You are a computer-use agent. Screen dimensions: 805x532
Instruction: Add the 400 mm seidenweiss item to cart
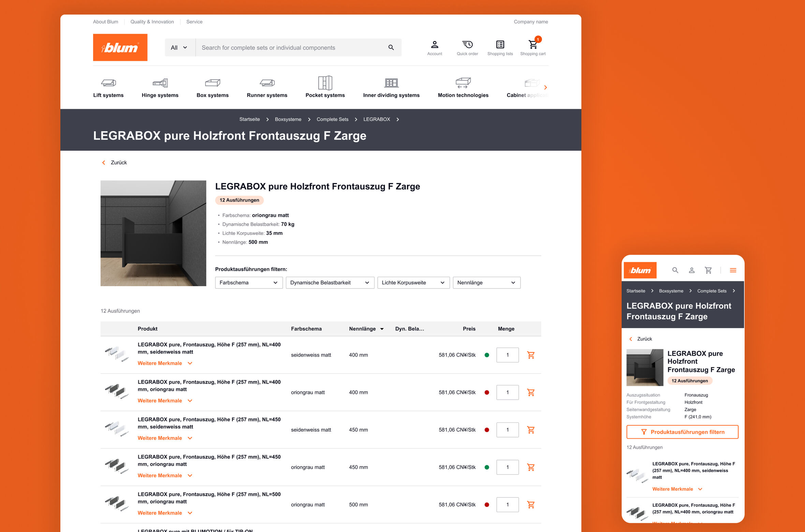[531, 355]
